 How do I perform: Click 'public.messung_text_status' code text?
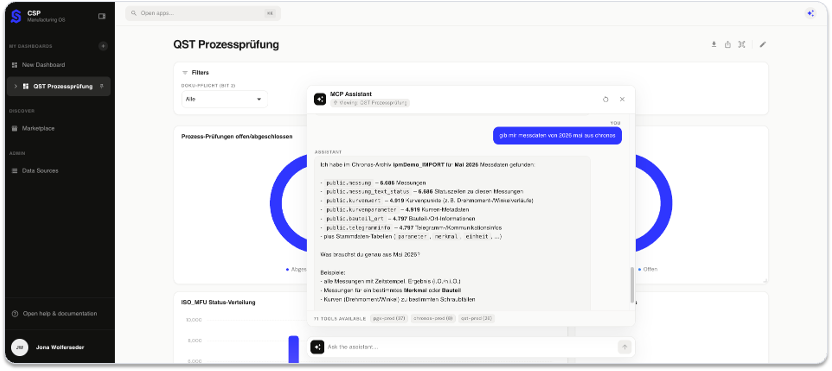(x=368, y=191)
